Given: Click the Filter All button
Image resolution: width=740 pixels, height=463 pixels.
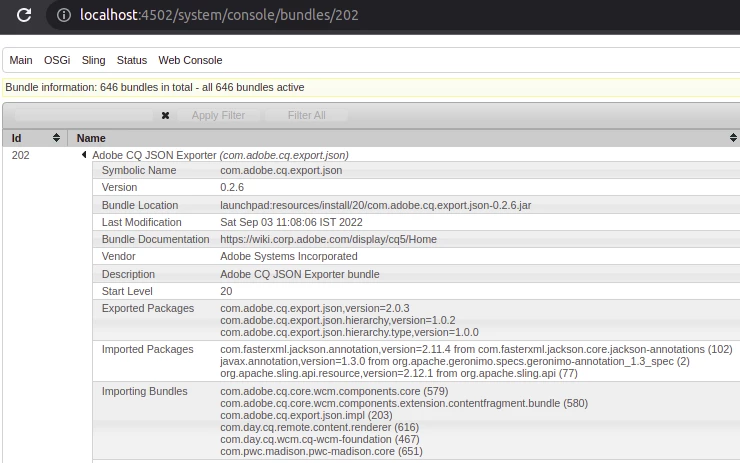Looking at the screenshot, I should 307,116.
